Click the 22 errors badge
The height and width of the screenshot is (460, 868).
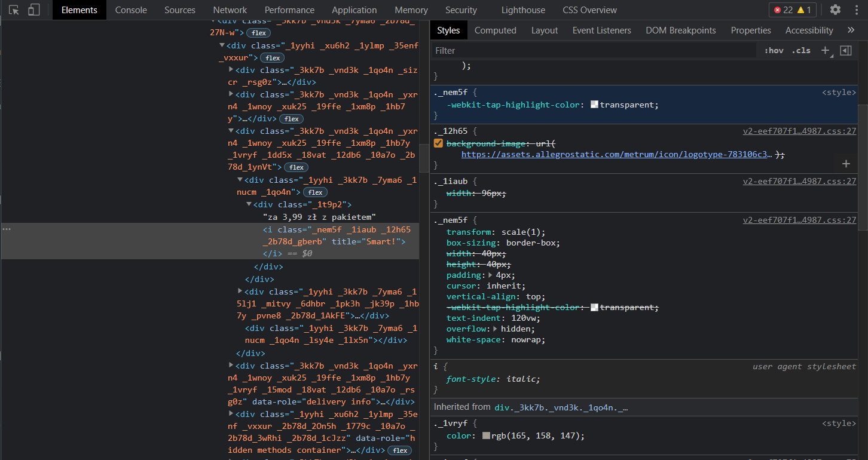(787, 10)
